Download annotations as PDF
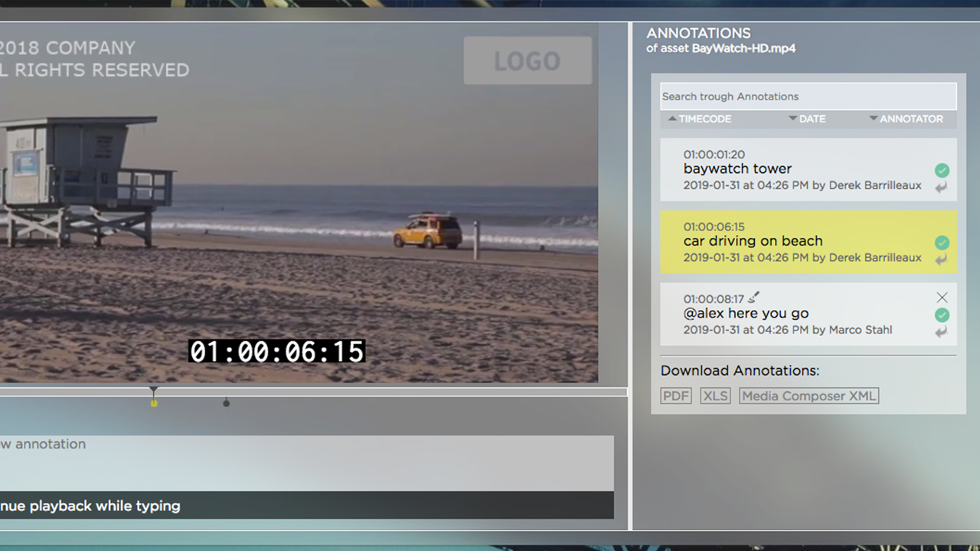The width and height of the screenshot is (980, 551). (x=676, y=396)
